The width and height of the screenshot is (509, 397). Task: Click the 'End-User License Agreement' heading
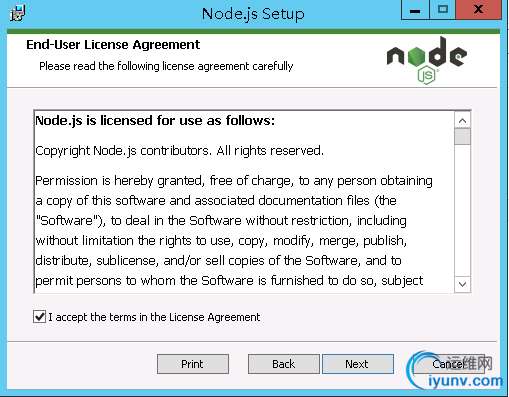pyautogui.click(x=113, y=45)
